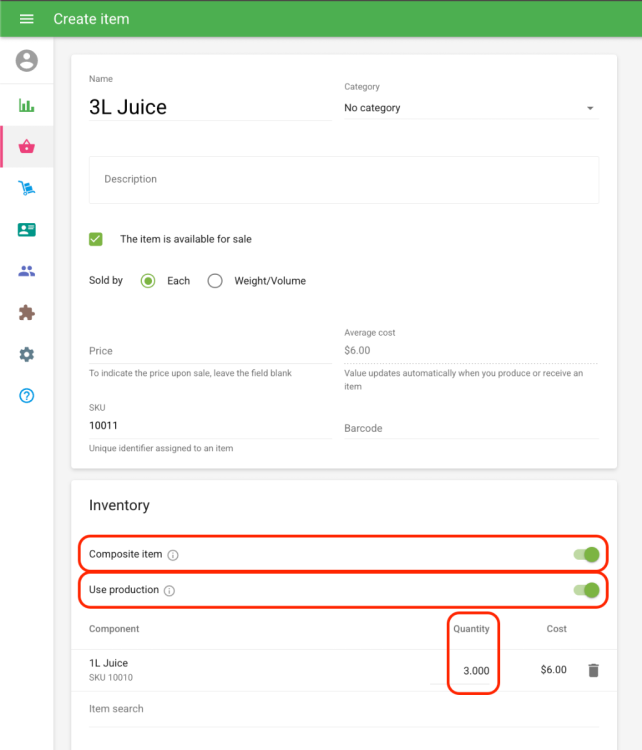Click the 'Cost' column header
Screen dimensions: 642x750
tap(556, 629)
